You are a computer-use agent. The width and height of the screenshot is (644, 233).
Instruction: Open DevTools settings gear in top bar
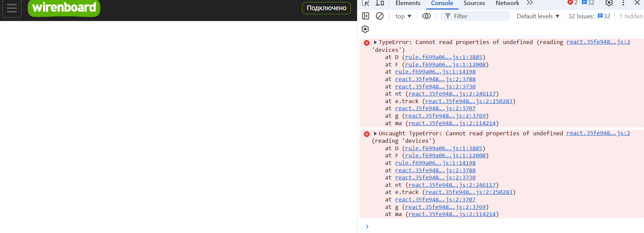(x=609, y=3)
